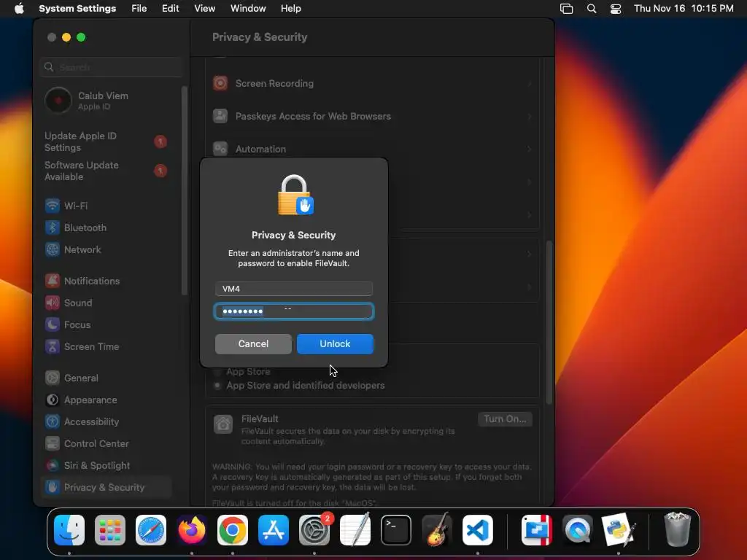Open Finder from the Dock
This screenshot has width=747, height=560.
[69, 529]
